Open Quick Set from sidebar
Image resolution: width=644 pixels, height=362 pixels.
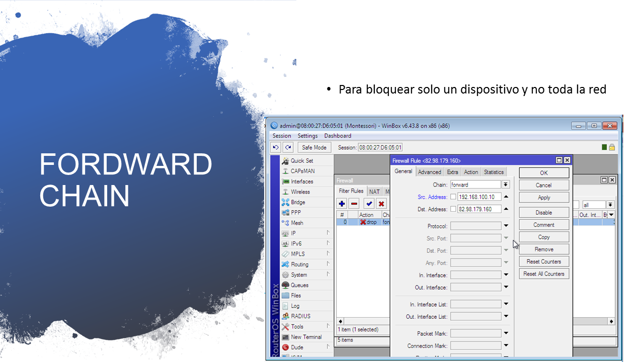click(301, 161)
